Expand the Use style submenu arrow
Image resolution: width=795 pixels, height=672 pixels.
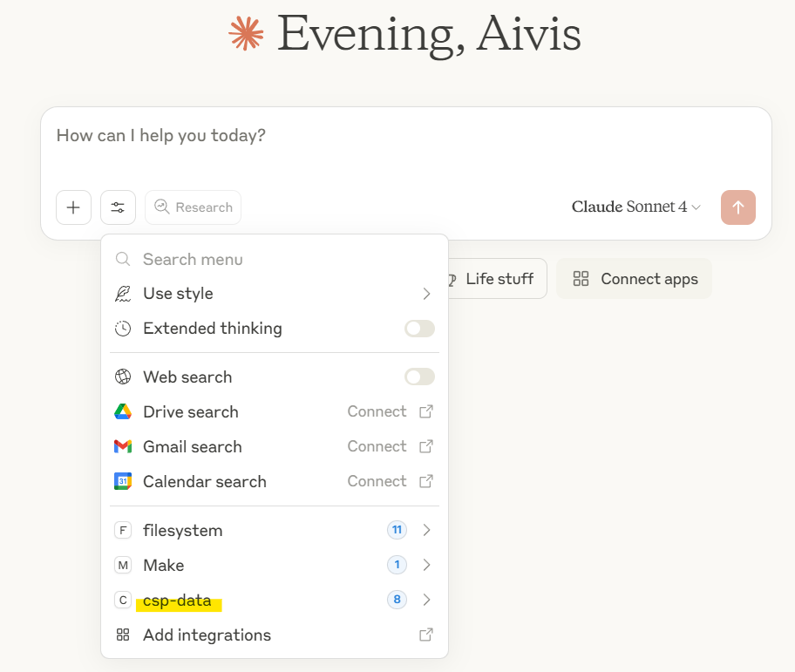tap(426, 294)
